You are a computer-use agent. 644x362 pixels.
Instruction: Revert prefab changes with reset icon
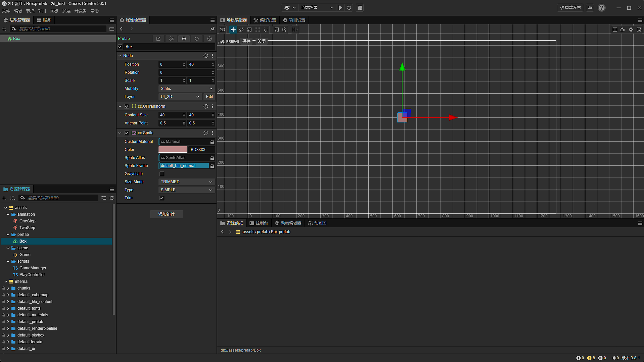(197, 39)
